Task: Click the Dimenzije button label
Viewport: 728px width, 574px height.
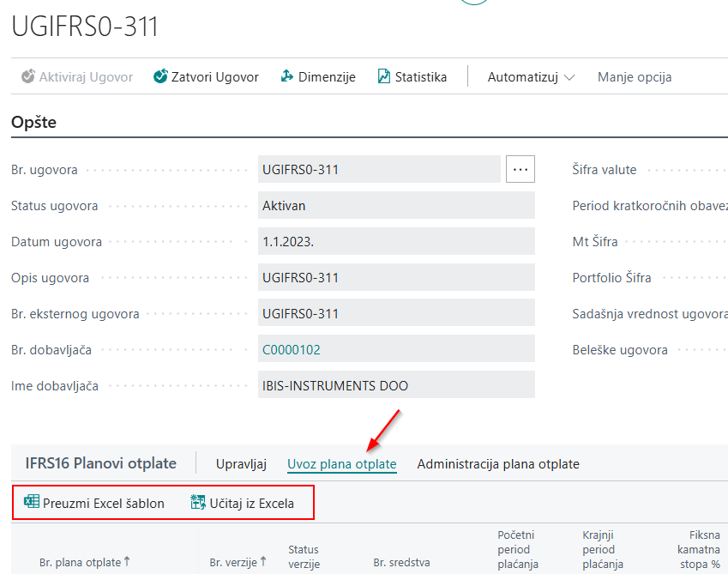Action: [x=327, y=77]
